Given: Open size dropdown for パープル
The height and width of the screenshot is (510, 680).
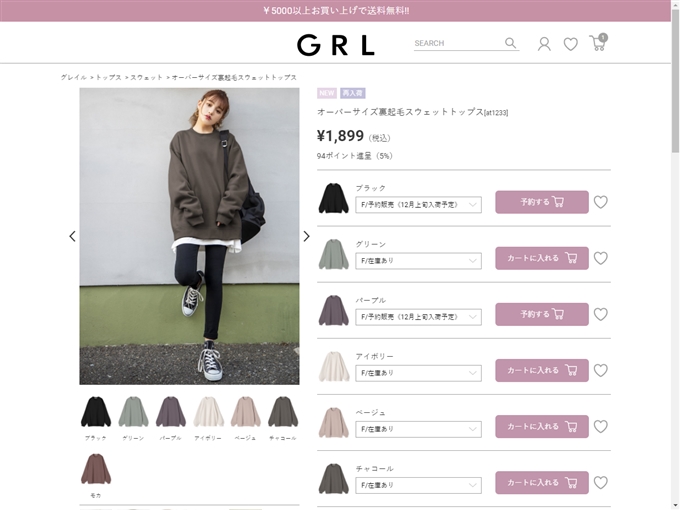Looking at the screenshot, I should point(418,317).
